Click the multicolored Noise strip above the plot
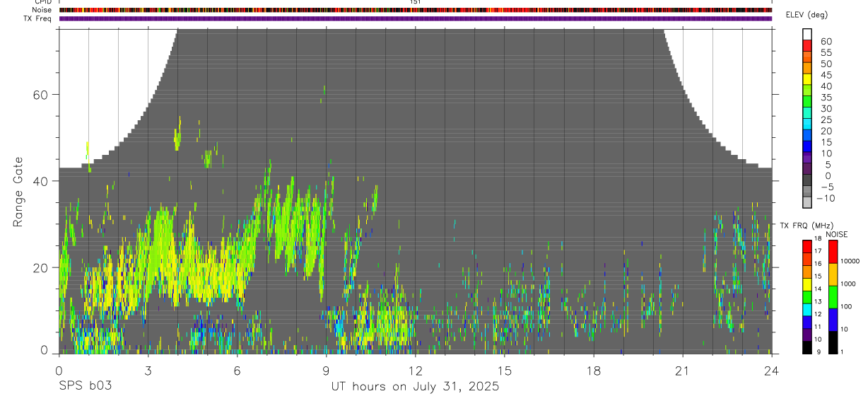This screenshot has width=868, height=401. click(x=416, y=10)
